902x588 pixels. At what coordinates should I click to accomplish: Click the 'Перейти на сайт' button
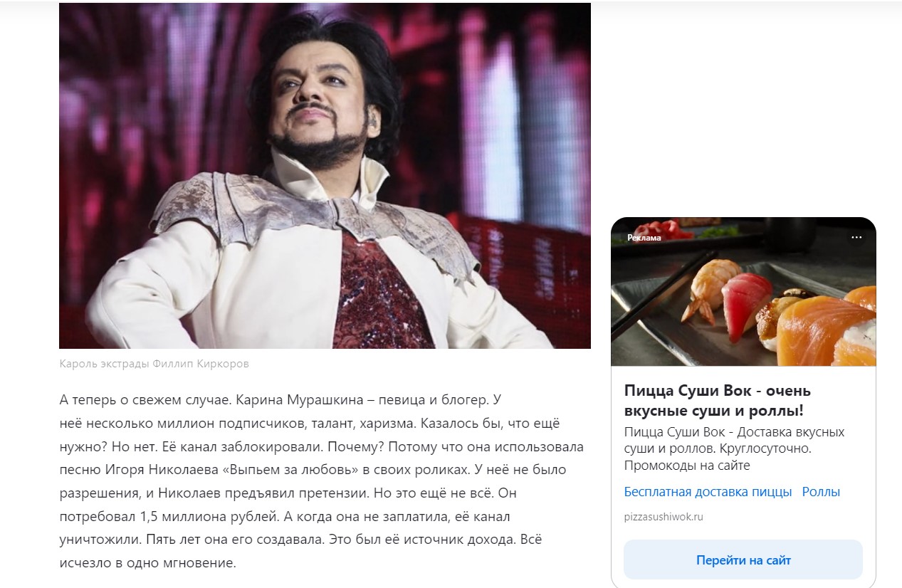pos(743,560)
